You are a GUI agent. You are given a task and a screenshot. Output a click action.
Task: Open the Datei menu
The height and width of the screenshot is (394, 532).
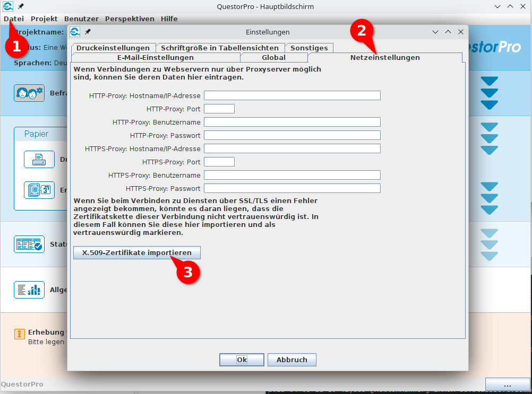(x=14, y=19)
